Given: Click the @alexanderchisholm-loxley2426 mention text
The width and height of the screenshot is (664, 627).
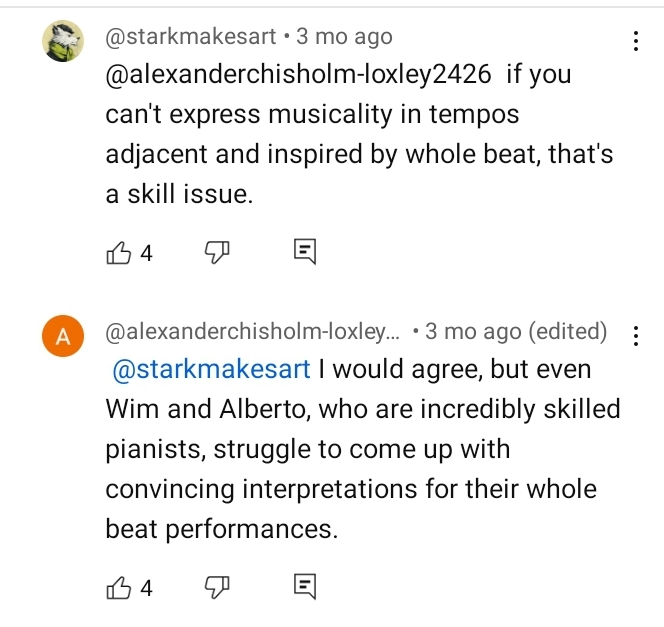Looking at the screenshot, I should [299, 75].
